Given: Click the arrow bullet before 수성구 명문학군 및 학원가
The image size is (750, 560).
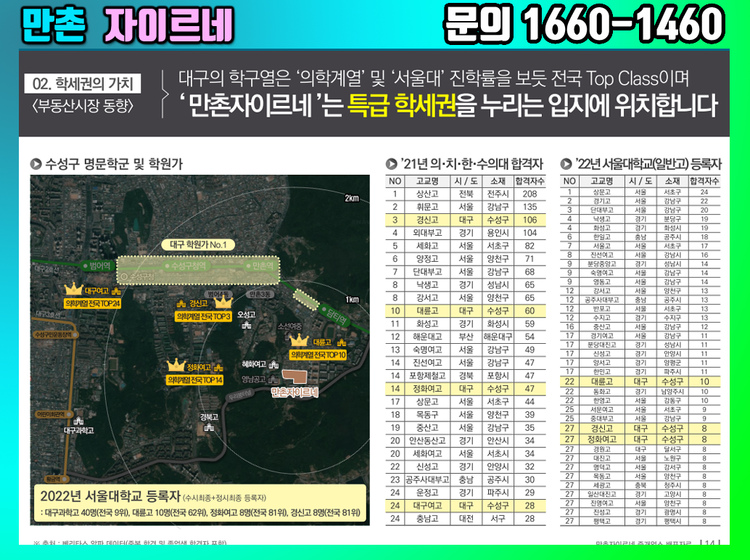Looking at the screenshot, I should [x=36, y=164].
